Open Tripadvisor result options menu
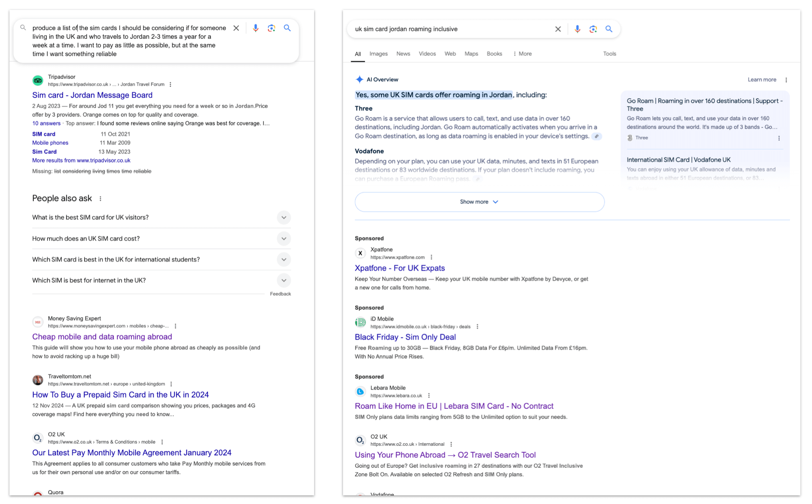 [x=170, y=85]
